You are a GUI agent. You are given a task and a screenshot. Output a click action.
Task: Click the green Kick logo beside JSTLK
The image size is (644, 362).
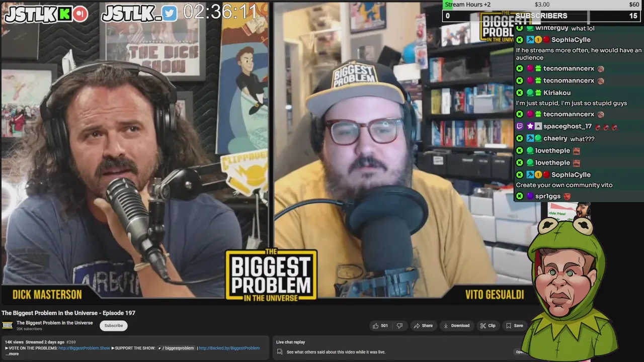point(64,14)
